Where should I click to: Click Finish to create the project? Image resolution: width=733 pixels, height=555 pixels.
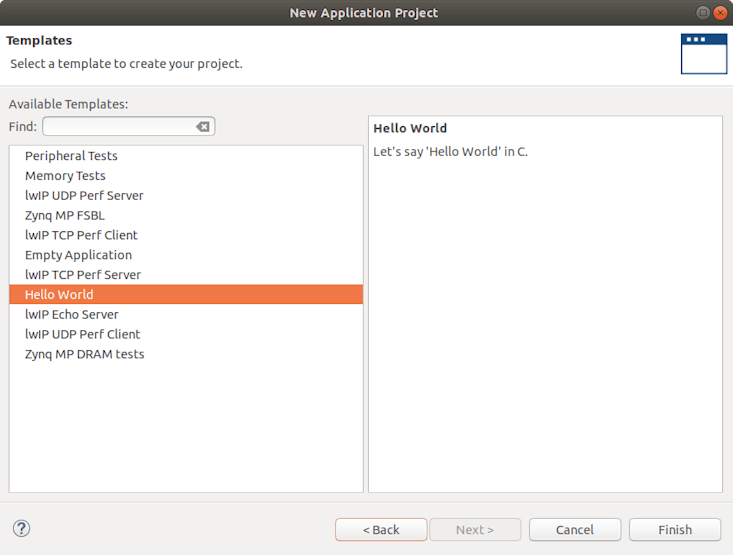675,530
